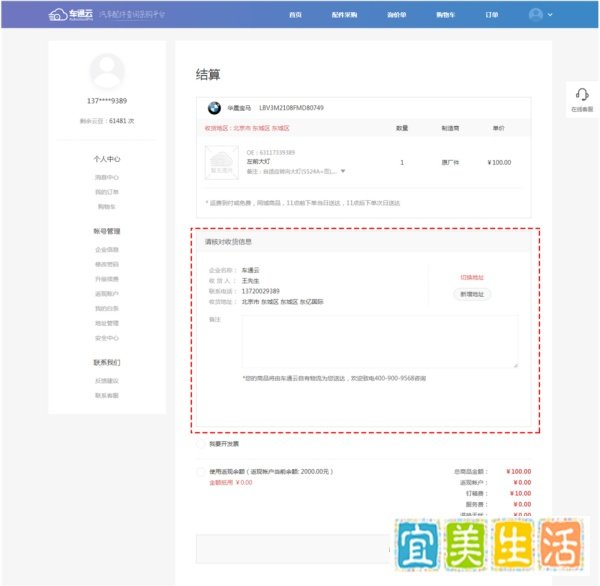Open 地址管理 in the sidebar

pyautogui.click(x=107, y=323)
